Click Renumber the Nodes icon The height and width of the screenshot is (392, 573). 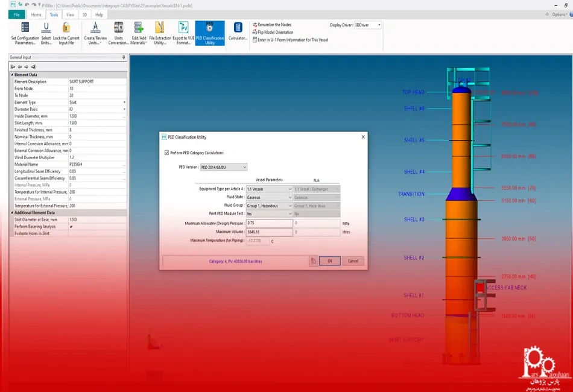point(255,25)
